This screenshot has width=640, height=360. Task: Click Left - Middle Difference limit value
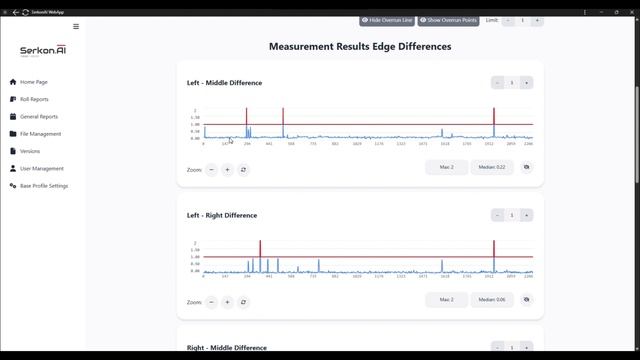(x=512, y=83)
